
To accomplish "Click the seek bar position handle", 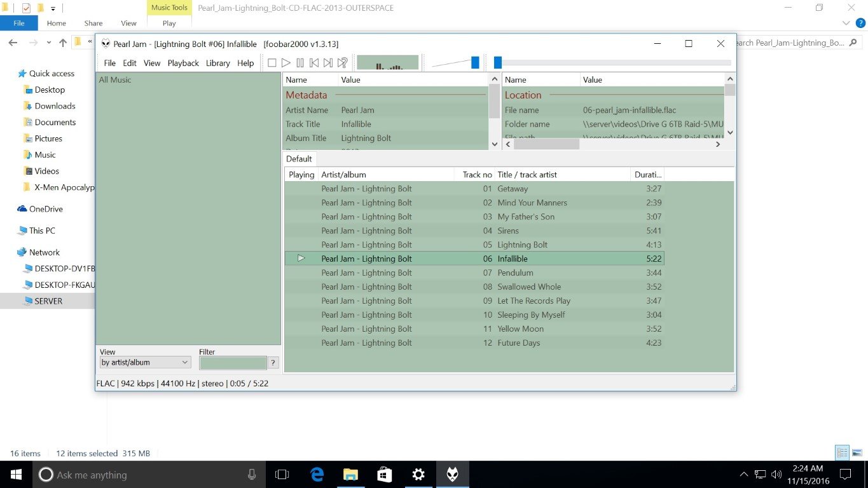I will 498,63.
